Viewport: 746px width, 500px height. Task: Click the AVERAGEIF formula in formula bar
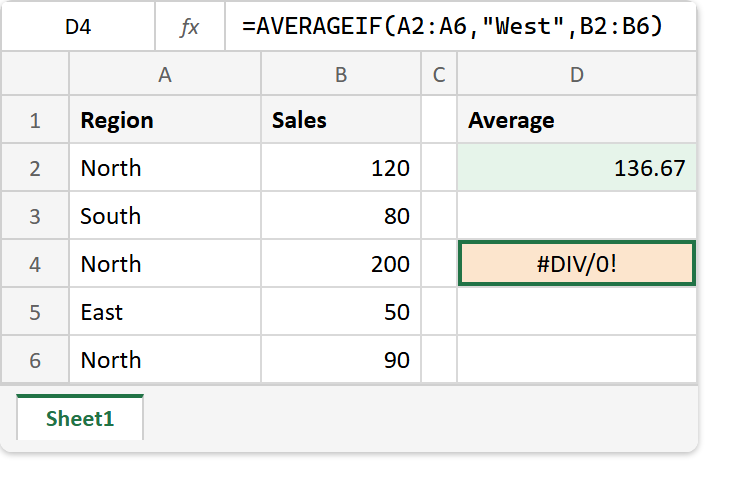click(x=452, y=26)
